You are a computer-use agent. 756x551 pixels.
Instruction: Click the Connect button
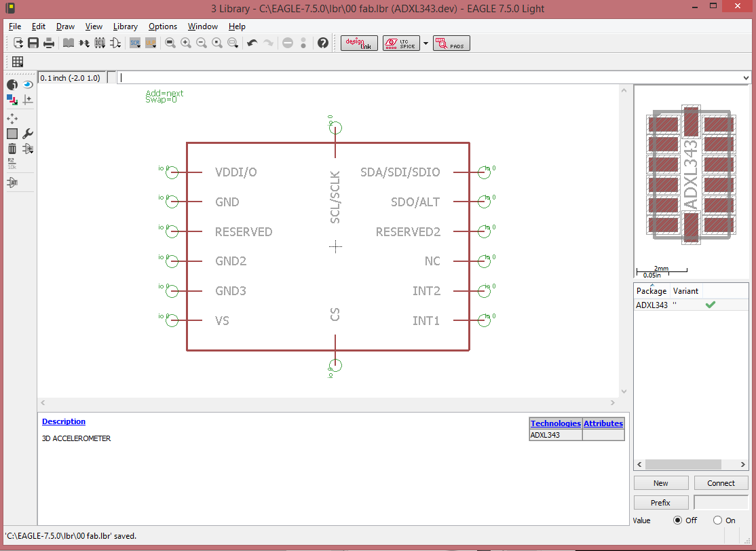[721, 483]
